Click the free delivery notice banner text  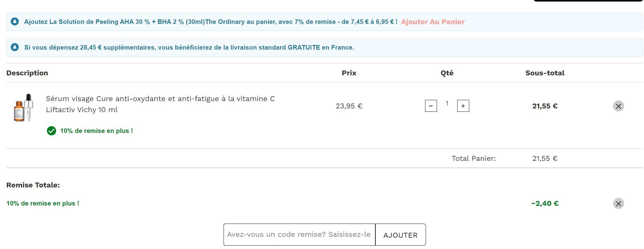click(x=189, y=47)
